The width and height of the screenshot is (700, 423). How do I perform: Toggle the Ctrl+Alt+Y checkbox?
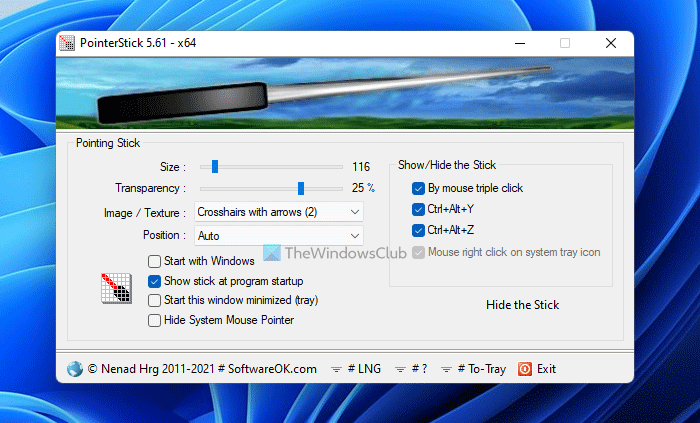click(x=418, y=209)
